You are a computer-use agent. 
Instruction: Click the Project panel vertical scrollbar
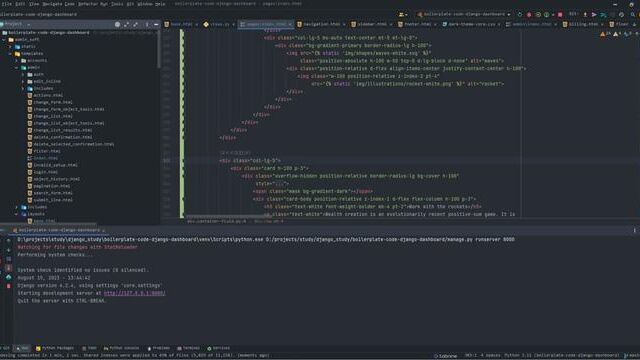tap(158, 50)
